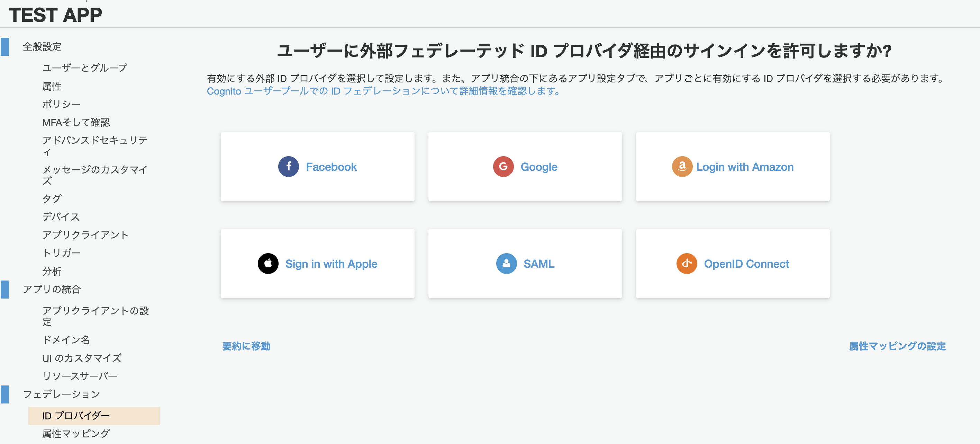The image size is (980, 444).
Task: Open the 属性マッピング sidebar item
Action: (76, 433)
